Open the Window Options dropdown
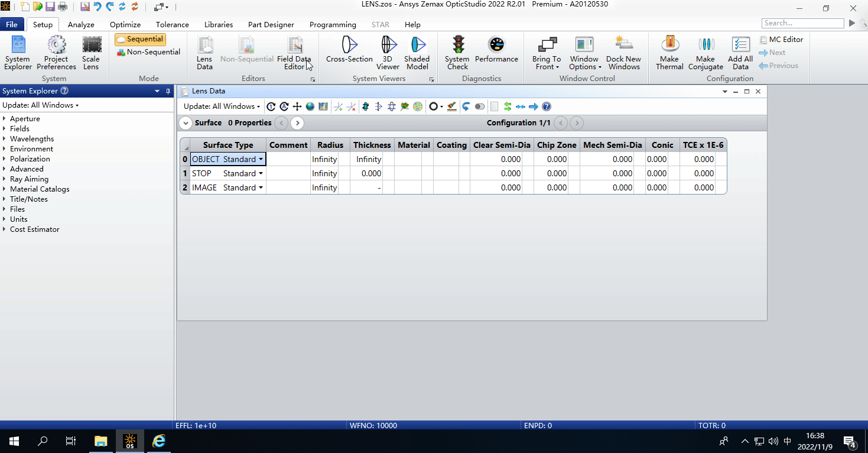The image size is (868, 453). pos(584,53)
